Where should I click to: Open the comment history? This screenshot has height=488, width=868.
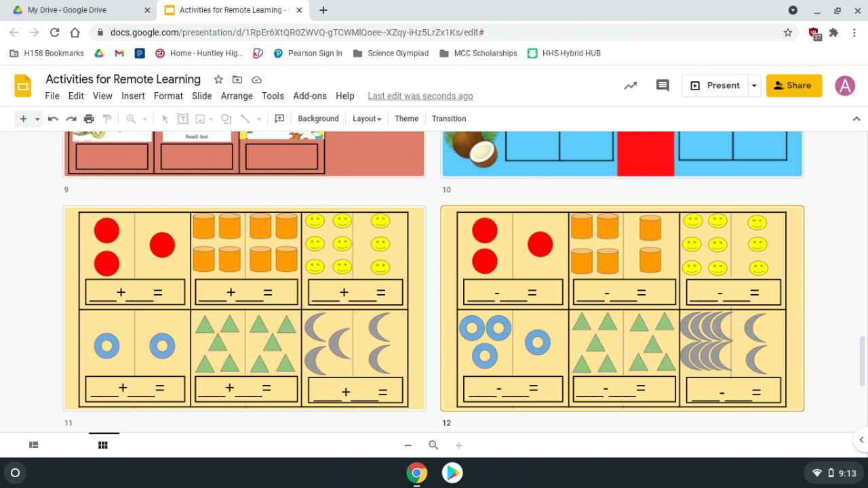663,85
